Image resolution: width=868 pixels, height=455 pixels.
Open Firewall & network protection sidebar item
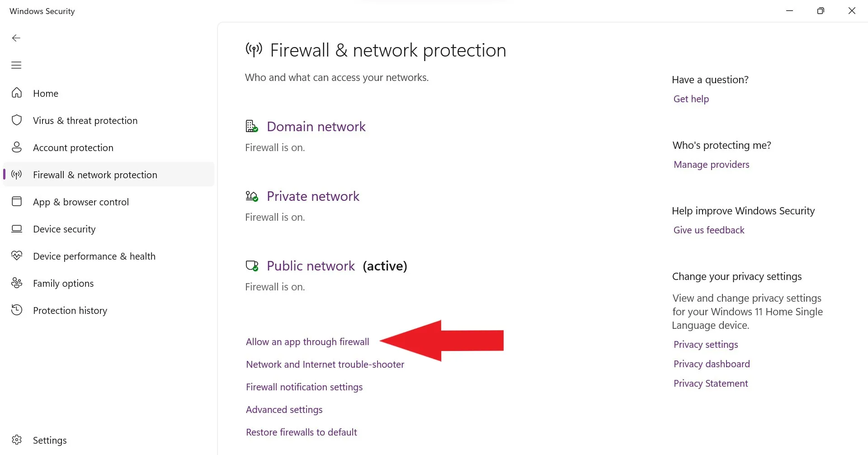(x=95, y=175)
